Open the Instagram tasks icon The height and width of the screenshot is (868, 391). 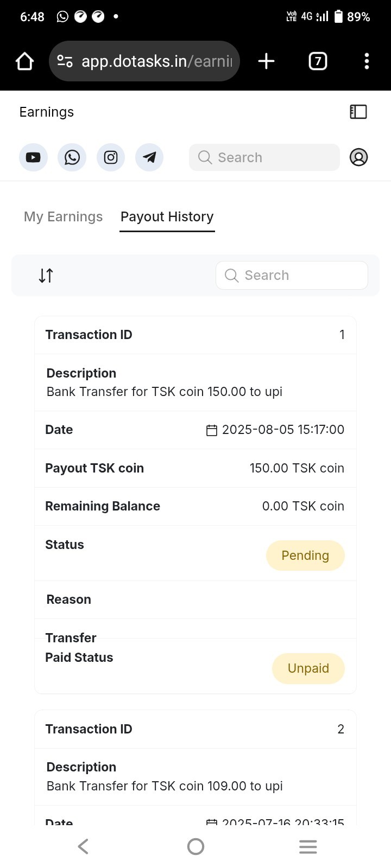tap(111, 157)
